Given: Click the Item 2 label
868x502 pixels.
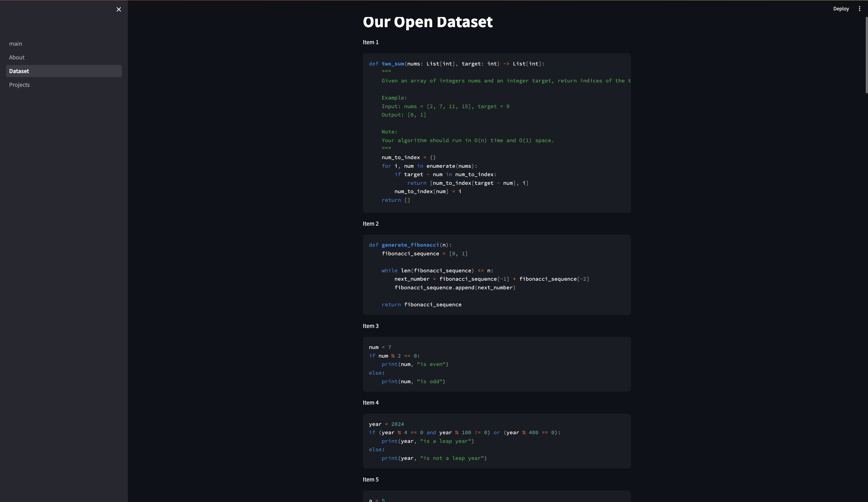Looking at the screenshot, I should click(370, 224).
